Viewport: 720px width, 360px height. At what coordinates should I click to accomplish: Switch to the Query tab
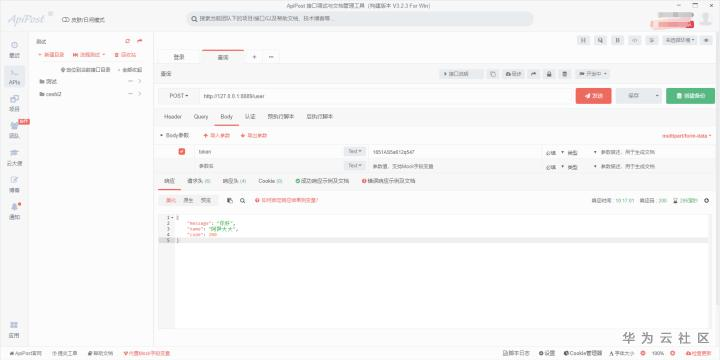tap(201, 117)
